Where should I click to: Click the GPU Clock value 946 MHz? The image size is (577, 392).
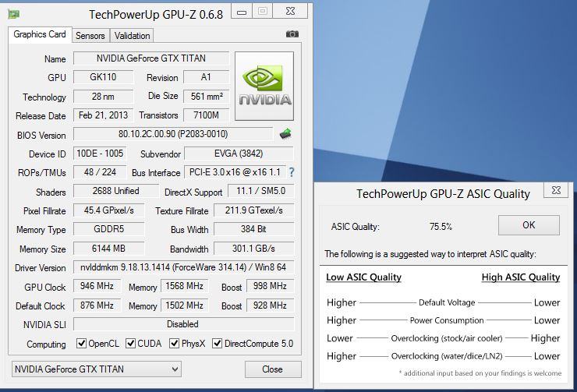pos(97,286)
